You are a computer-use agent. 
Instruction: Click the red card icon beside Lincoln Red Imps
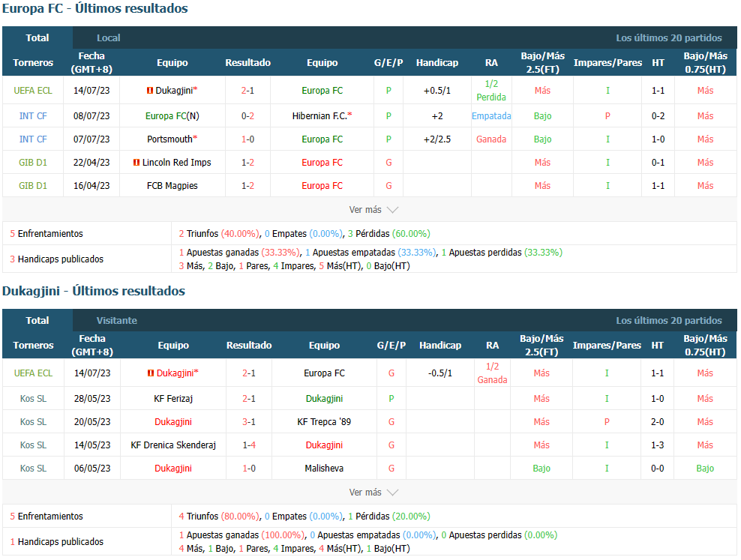136,163
